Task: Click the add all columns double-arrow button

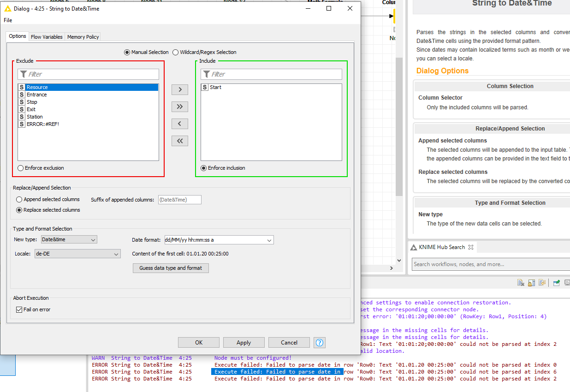Action: (x=179, y=107)
